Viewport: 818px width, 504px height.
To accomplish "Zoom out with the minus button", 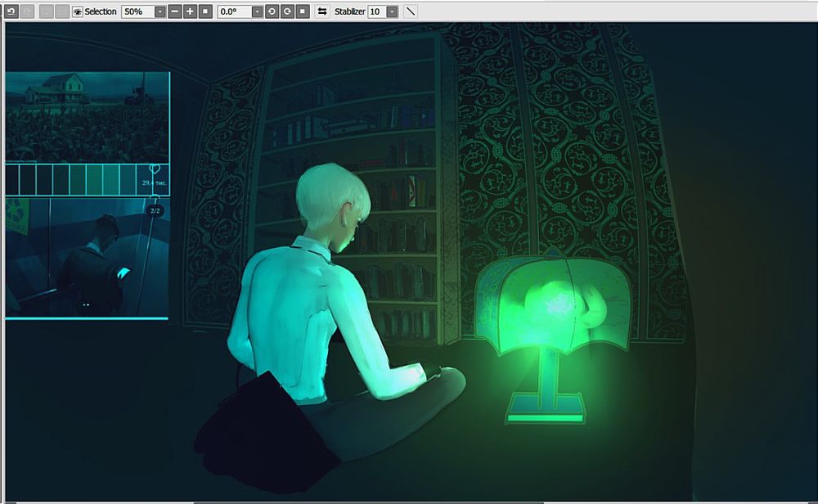I will point(175,11).
